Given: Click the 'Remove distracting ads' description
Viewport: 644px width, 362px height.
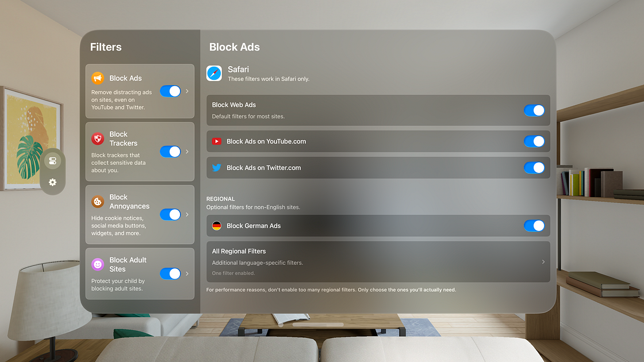Looking at the screenshot, I should pyautogui.click(x=121, y=100).
